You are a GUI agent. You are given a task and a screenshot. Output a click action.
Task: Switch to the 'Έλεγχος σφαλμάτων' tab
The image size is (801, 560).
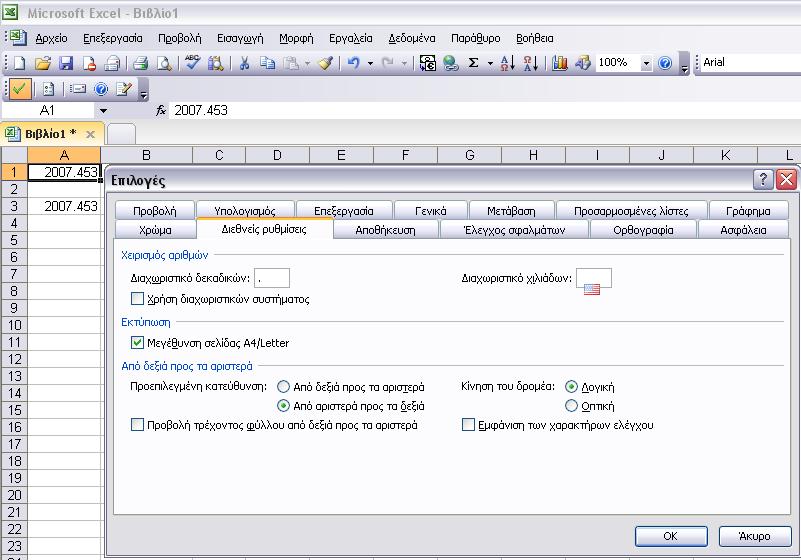[514, 230]
